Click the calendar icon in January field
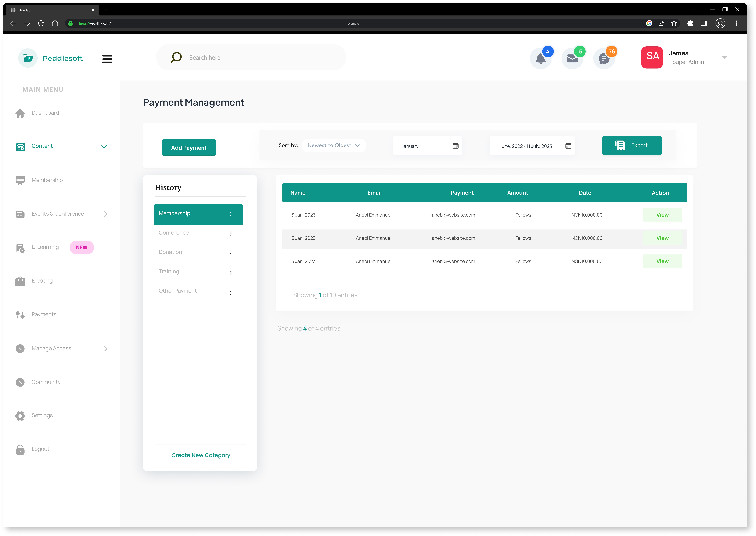Viewport: 756px width, 536px height. pos(455,146)
